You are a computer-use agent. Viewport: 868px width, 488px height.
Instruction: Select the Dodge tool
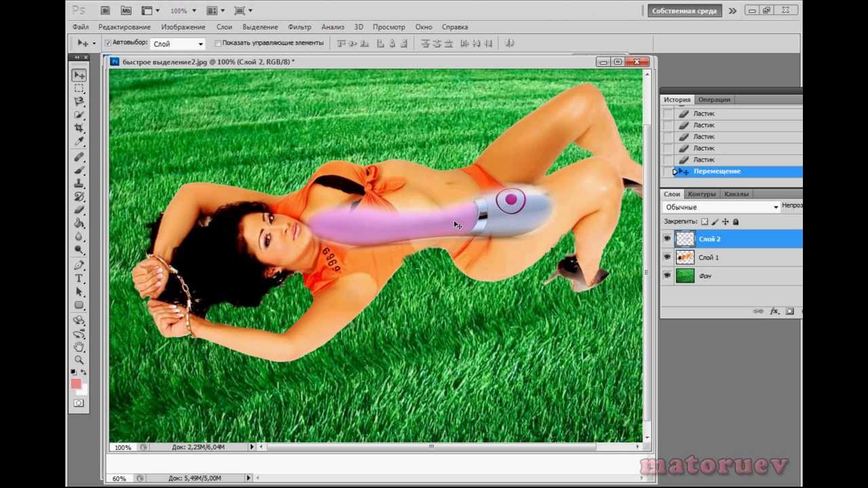tap(79, 251)
